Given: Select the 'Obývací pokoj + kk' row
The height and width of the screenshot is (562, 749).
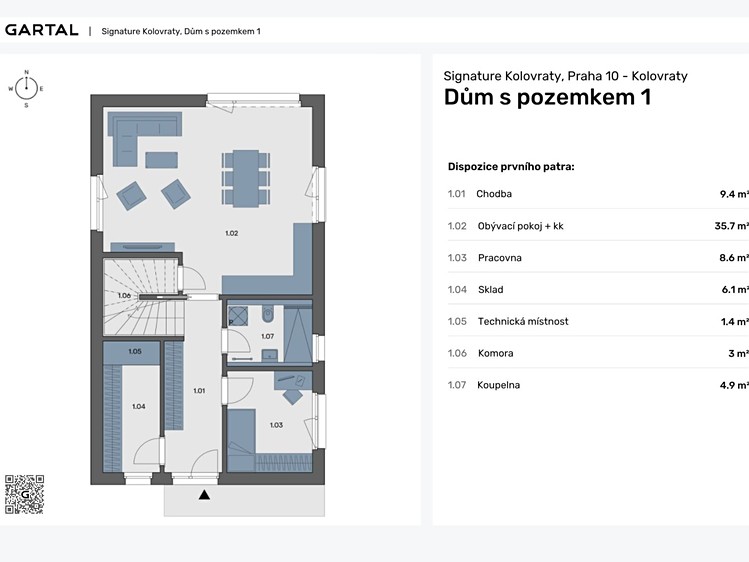Looking at the screenshot, I should tap(598, 226).
